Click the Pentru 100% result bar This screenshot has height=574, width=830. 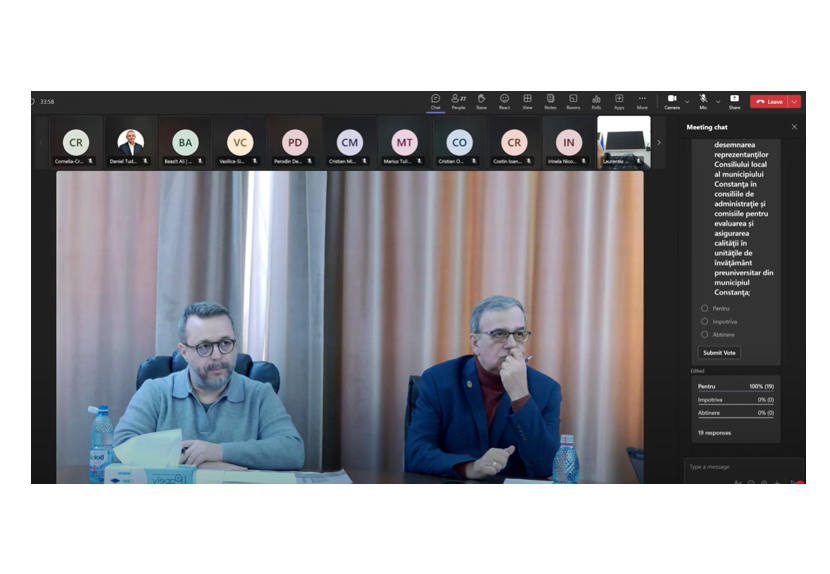[736, 388]
